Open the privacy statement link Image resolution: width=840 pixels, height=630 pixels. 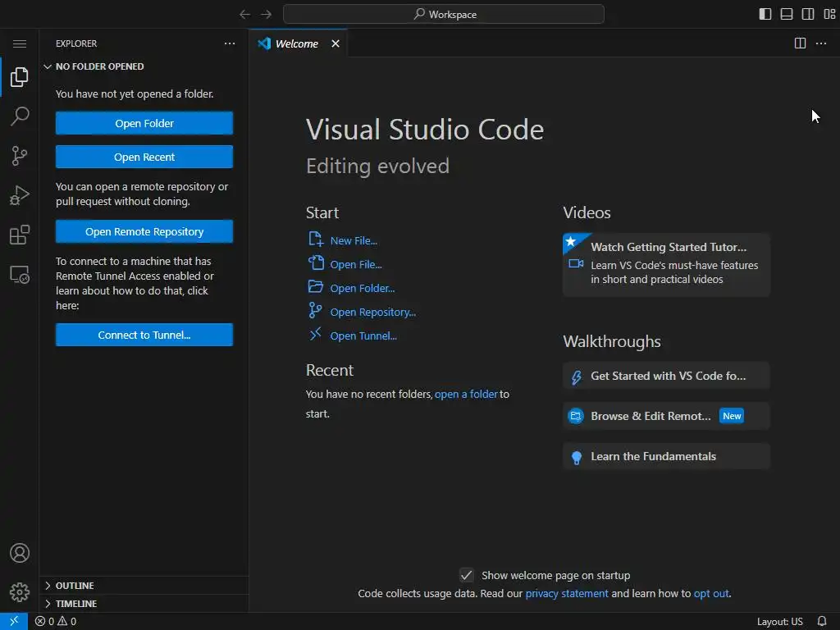(x=567, y=593)
